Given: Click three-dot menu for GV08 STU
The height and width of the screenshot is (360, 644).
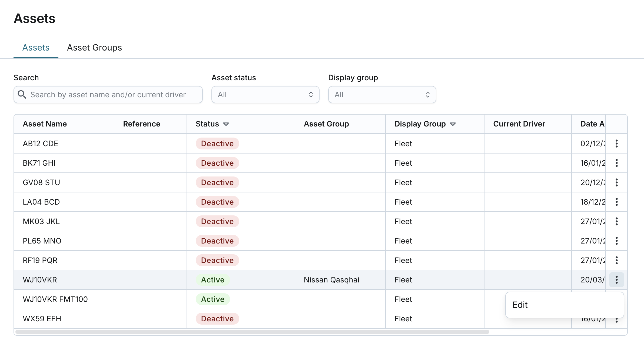Looking at the screenshot, I should point(616,182).
